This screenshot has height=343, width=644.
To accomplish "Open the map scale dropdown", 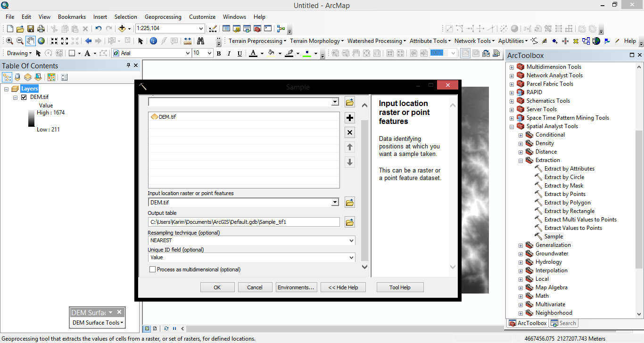I will 201,28.
